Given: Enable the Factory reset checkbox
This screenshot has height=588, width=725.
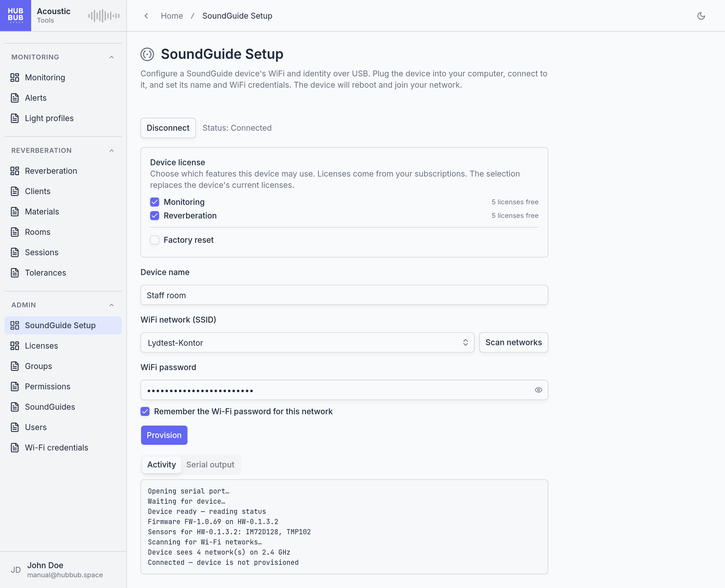Looking at the screenshot, I should (155, 240).
